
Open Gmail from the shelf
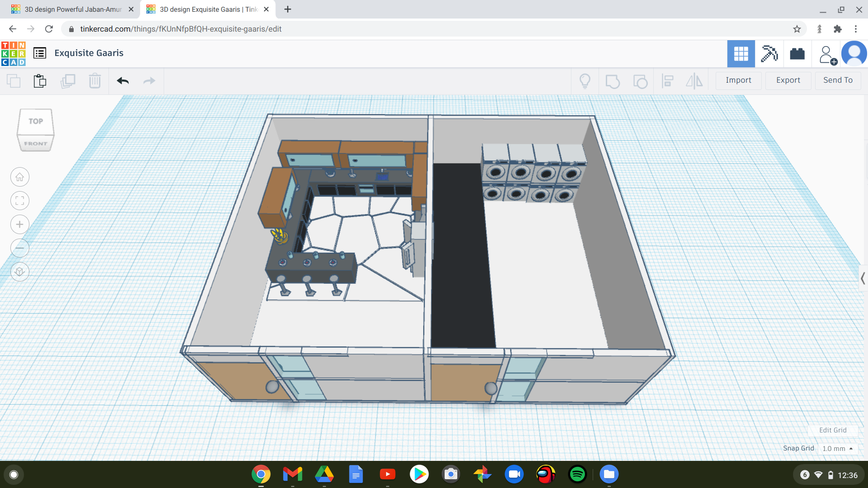tap(292, 474)
